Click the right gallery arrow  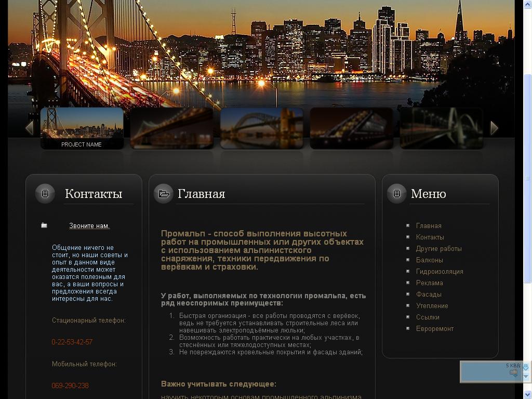point(495,128)
